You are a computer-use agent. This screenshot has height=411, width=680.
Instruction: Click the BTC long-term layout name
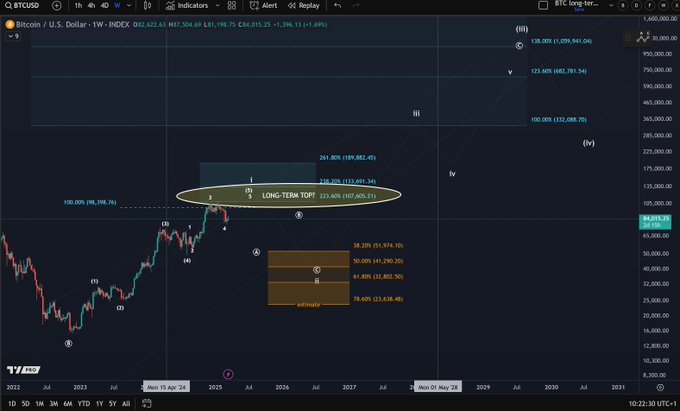click(x=576, y=3)
